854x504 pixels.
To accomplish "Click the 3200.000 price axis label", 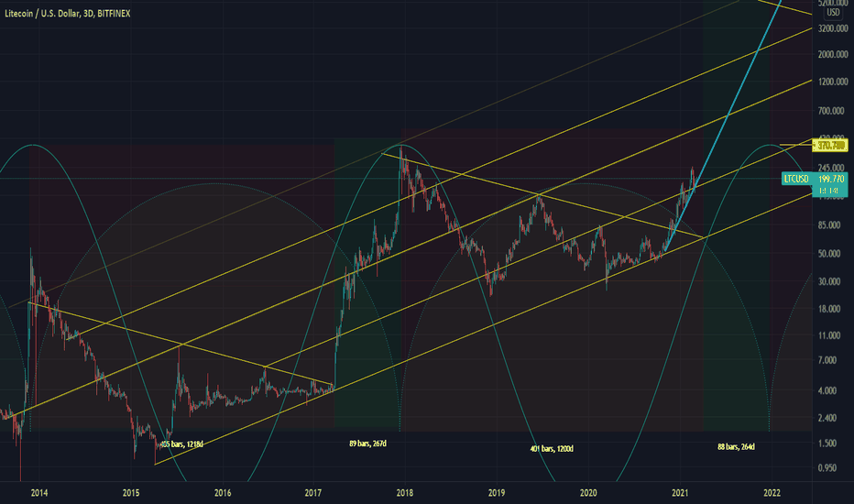I will click(x=833, y=28).
